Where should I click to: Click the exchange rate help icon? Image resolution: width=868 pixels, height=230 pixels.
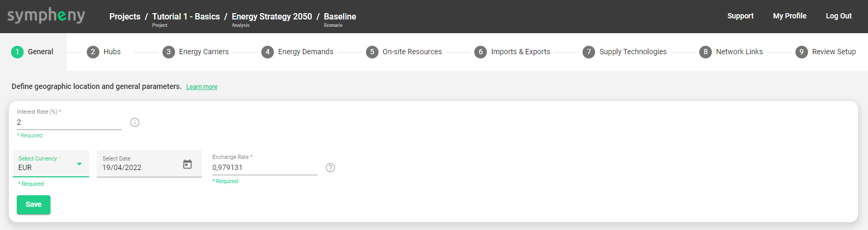coord(330,168)
